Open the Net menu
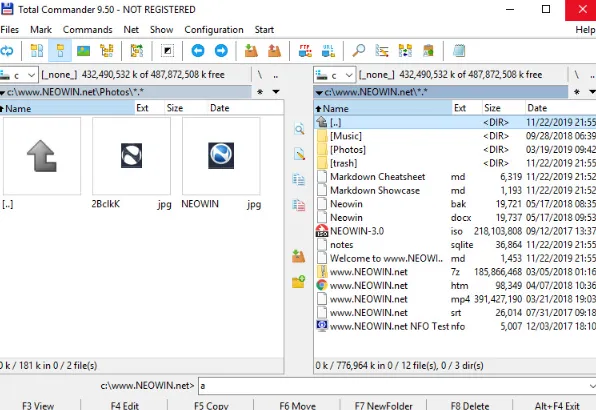This screenshot has height=410, width=596. tap(131, 30)
